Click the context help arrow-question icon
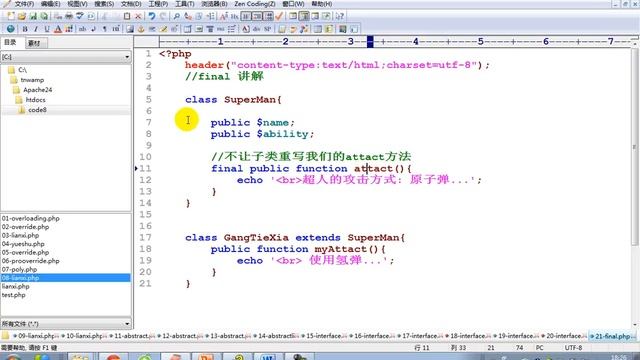640x360 pixels. (339, 16)
